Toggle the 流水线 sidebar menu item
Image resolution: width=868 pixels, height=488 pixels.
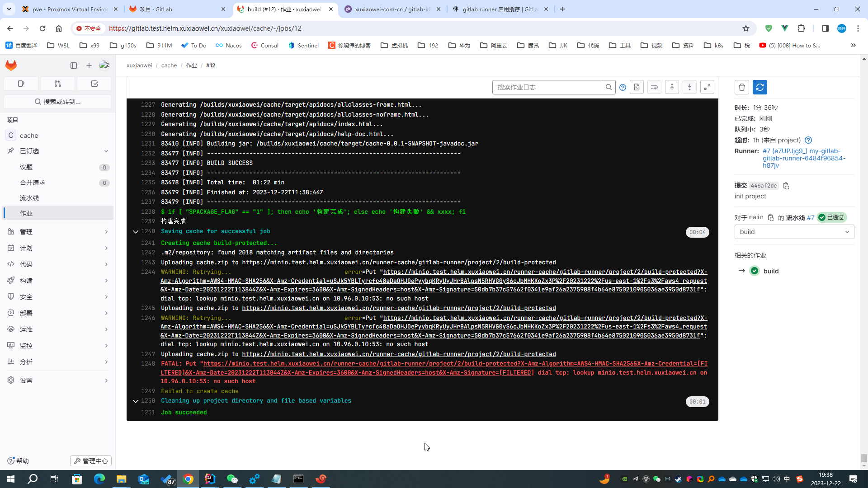[x=58, y=197]
